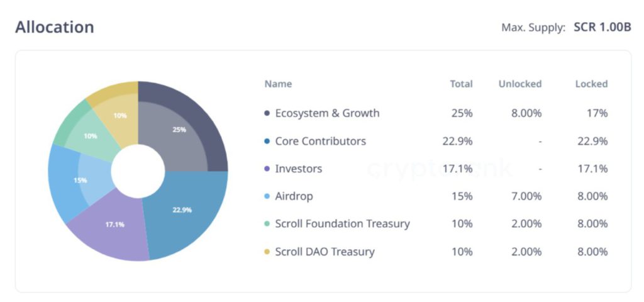This screenshot has height=302, width=644.
Task: Click the Scroll DAO Treasury legend dot
Action: [x=267, y=252]
